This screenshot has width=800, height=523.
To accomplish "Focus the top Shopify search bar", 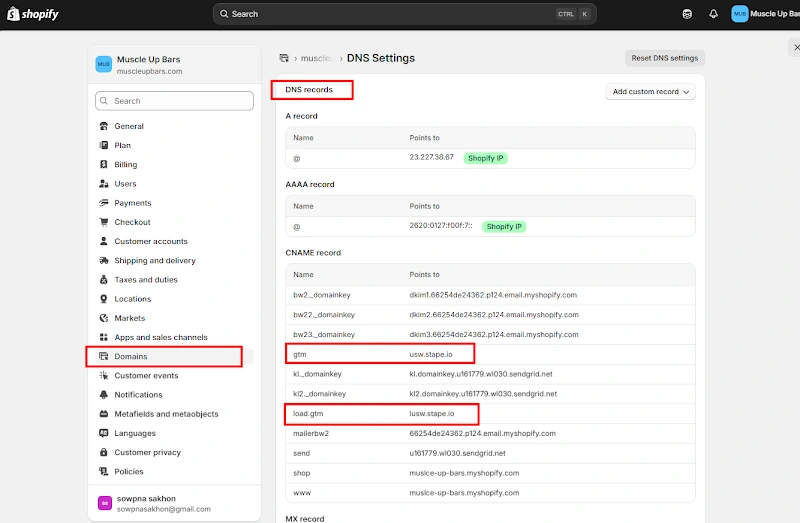I will pyautogui.click(x=404, y=14).
